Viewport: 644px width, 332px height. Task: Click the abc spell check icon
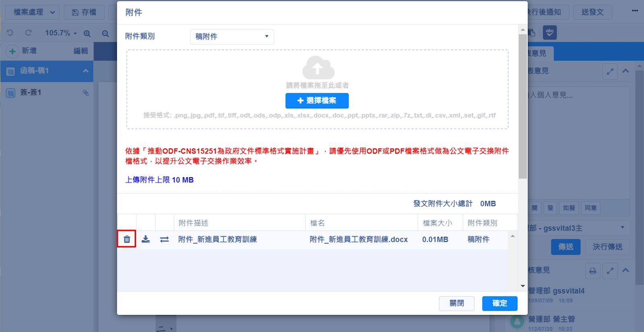549,33
